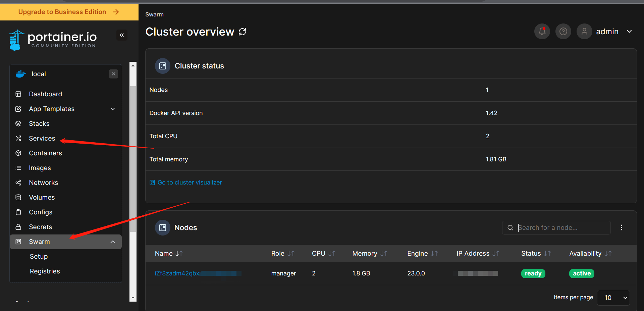Sort nodes table by Role column

pos(283,254)
